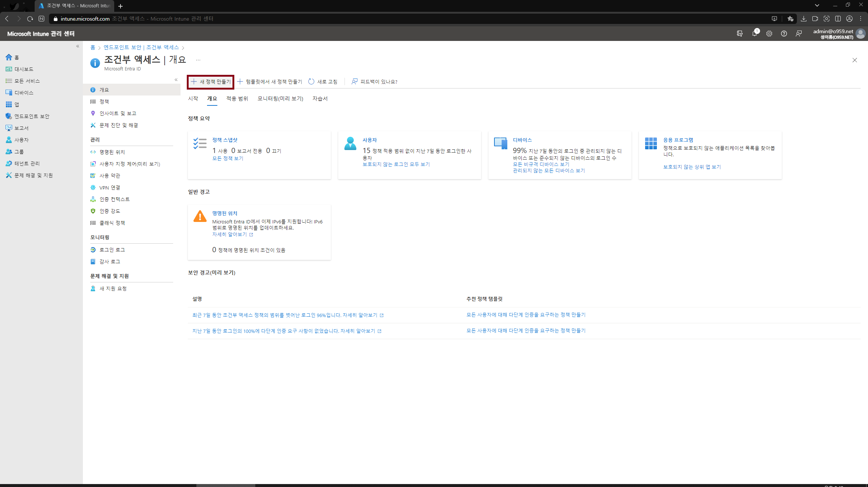Close the 조건부 액세스 blade
The image size is (868, 487).
tap(855, 60)
